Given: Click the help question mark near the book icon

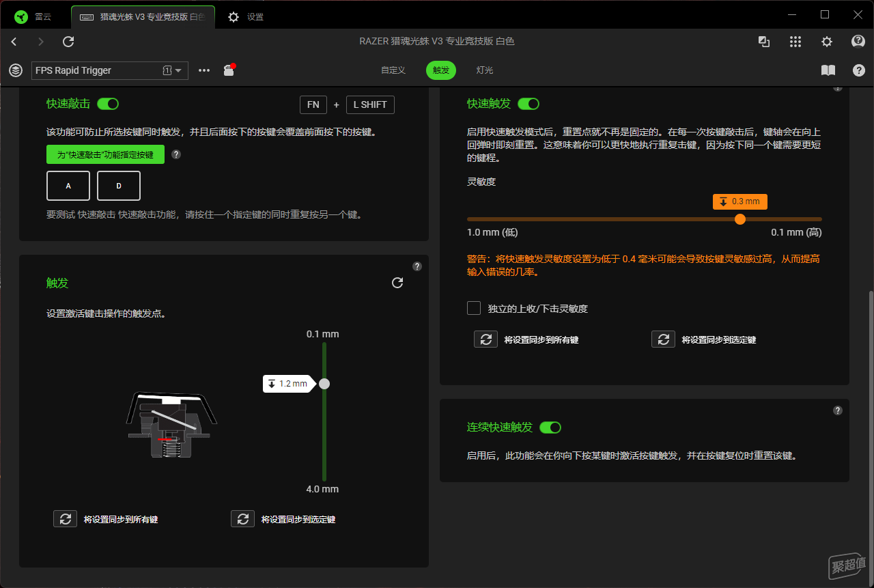Looking at the screenshot, I should click(859, 70).
